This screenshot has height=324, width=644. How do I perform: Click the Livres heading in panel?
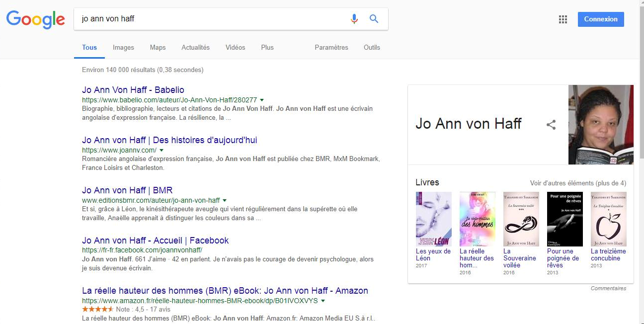(x=427, y=182)
